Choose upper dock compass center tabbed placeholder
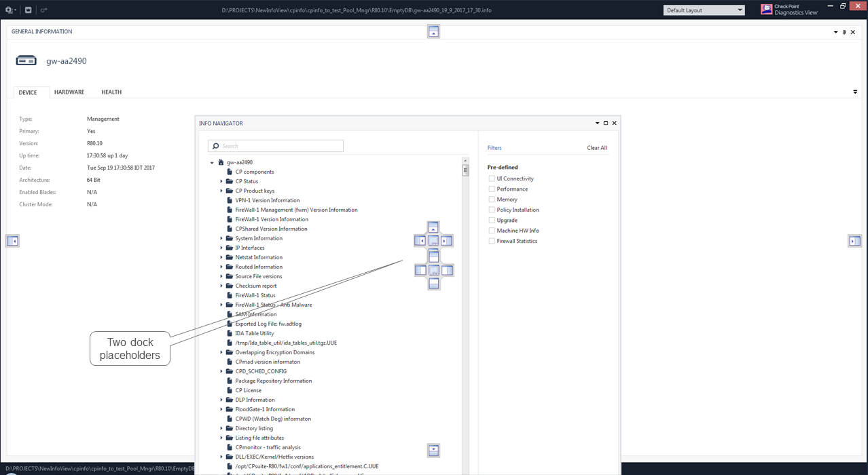Image resolution: width=868 pixels, height=475 pixels. point(433,240)
